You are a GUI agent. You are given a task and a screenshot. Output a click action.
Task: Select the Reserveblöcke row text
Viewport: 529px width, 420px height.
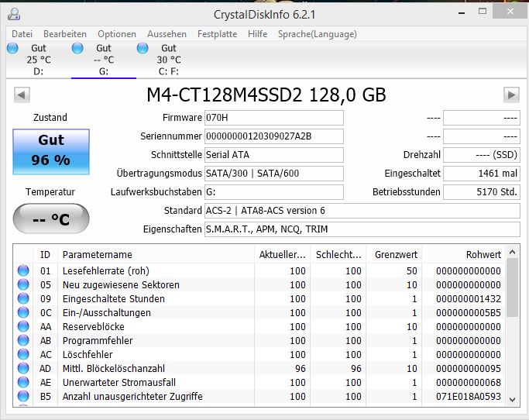pyautogui.click(x=94, y=327)
